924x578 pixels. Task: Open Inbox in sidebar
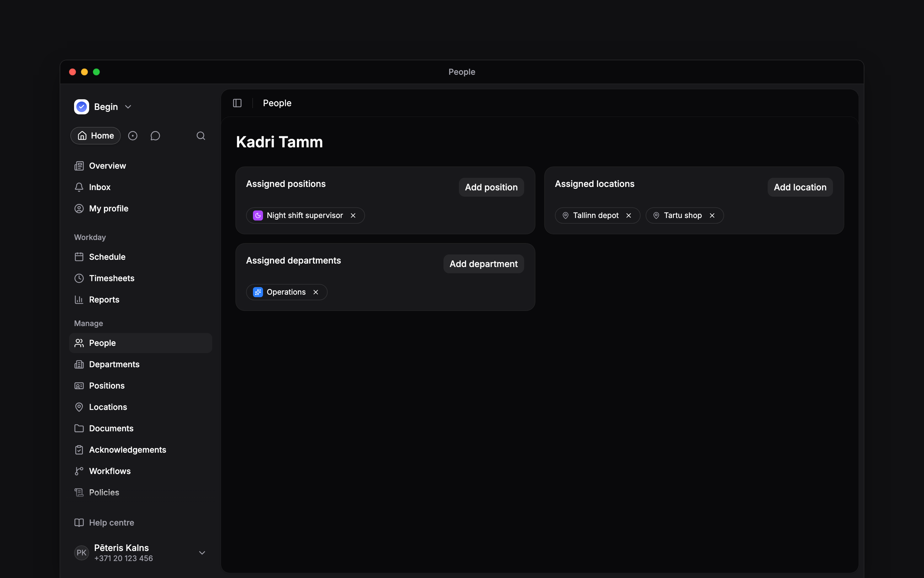(141, 187)
